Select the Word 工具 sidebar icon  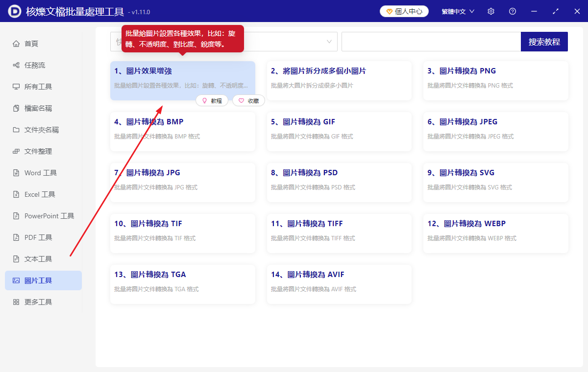coord(17,172)
